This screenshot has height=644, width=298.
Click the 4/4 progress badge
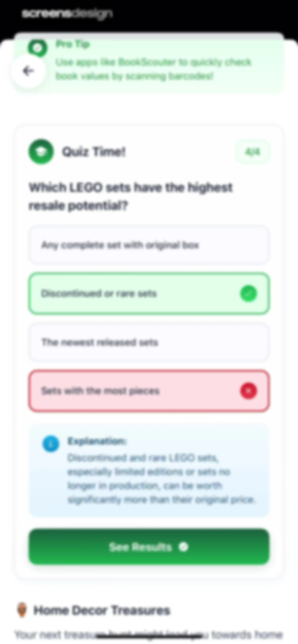point(252,152)
